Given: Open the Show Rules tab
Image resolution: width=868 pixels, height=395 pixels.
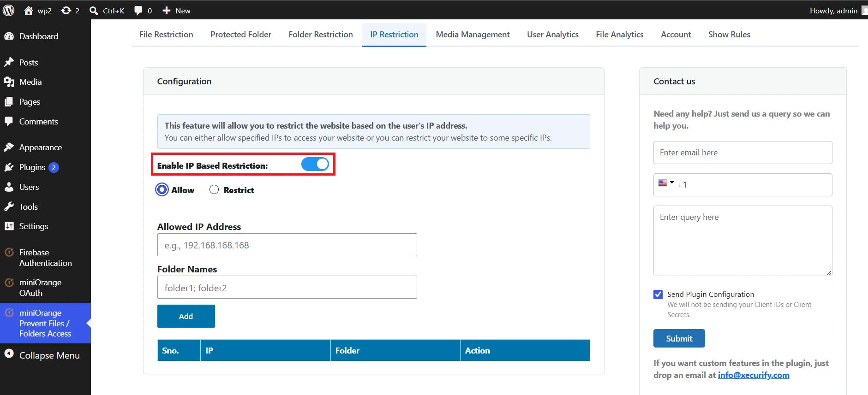Looking at the screenshot, I should click(729, 35).
